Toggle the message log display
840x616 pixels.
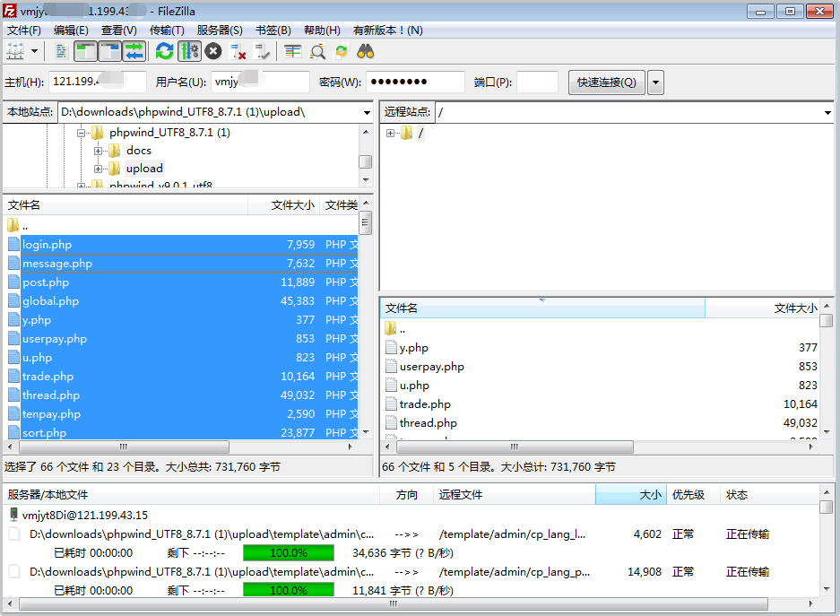tap(62, 51)
